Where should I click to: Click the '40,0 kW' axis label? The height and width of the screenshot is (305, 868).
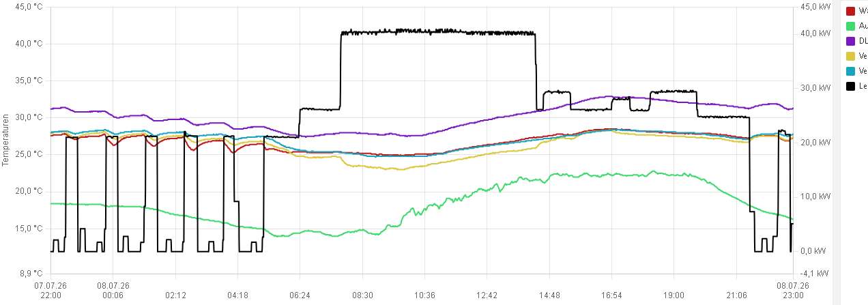(x=816, y=33)
